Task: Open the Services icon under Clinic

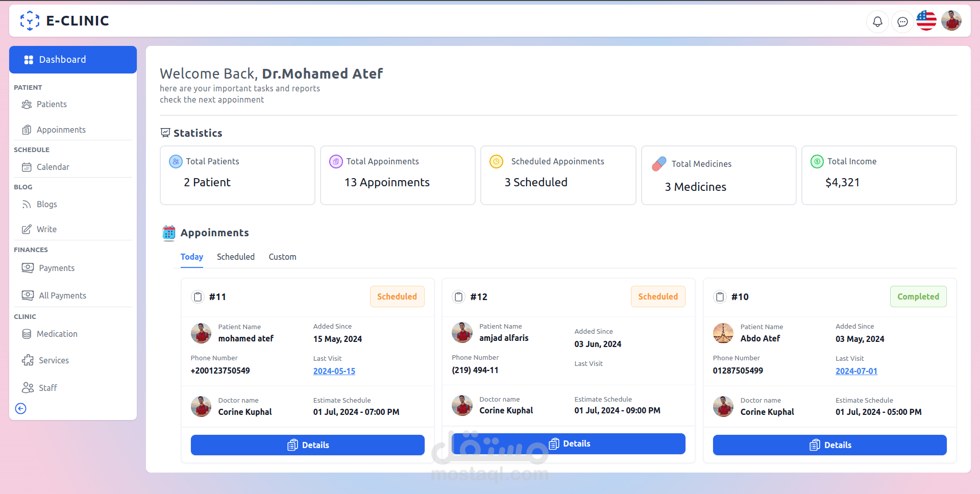Action: coord(27,360)
